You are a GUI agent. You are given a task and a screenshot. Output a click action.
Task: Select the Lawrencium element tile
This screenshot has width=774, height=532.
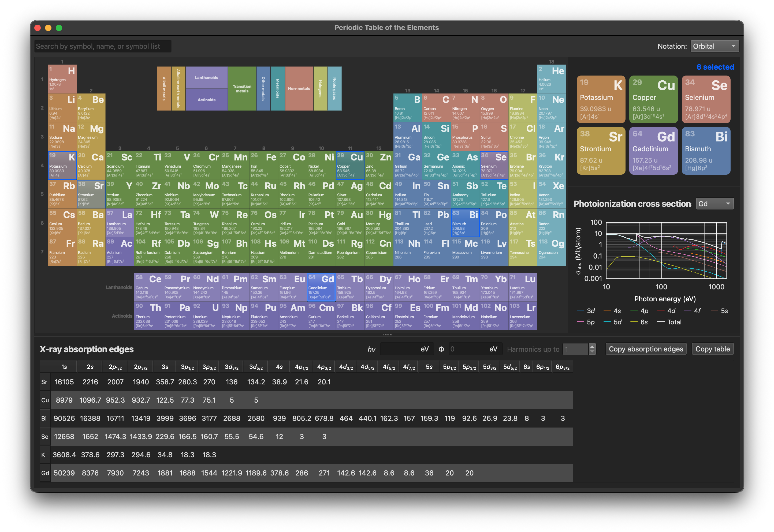coord(523,316)
